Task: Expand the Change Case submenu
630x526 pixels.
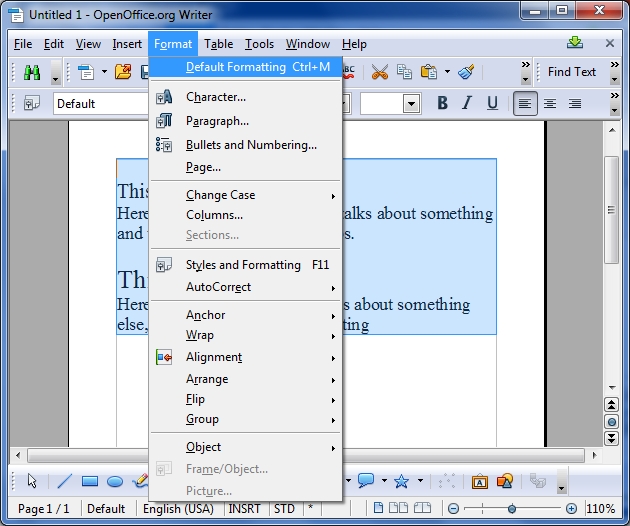Action: coord(245,195)
